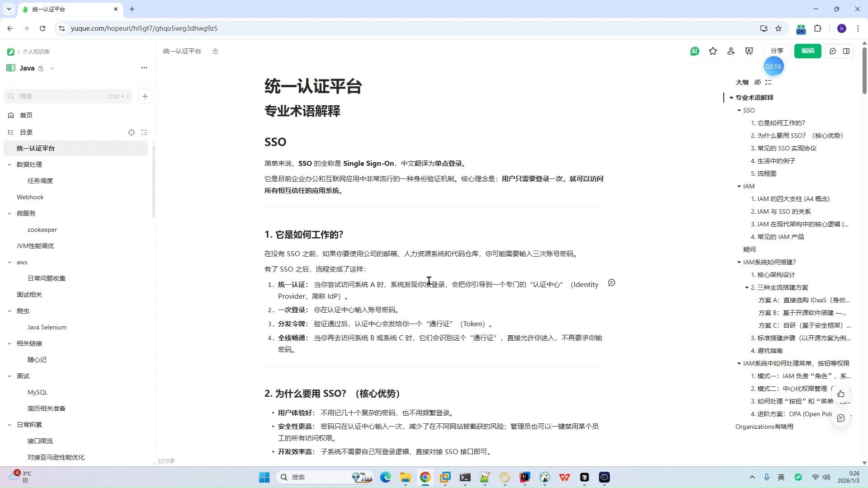
Task: Collapse the IAM outline node
Action: coord(739,186)
